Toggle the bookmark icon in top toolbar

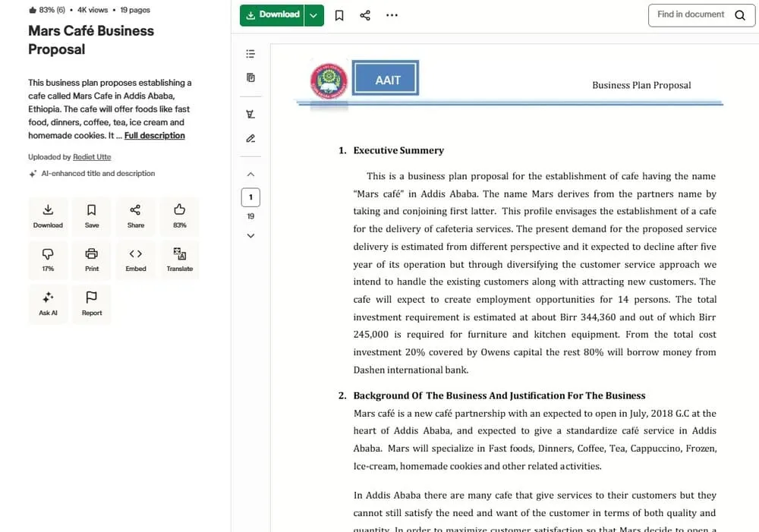339,15
